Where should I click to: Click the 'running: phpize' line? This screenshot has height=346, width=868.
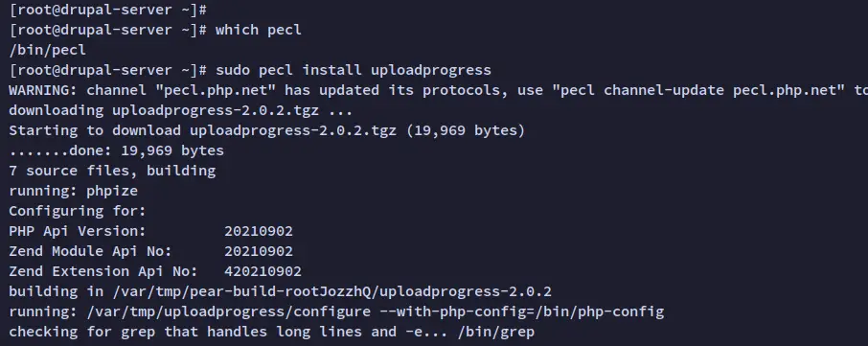coord(73,191)
